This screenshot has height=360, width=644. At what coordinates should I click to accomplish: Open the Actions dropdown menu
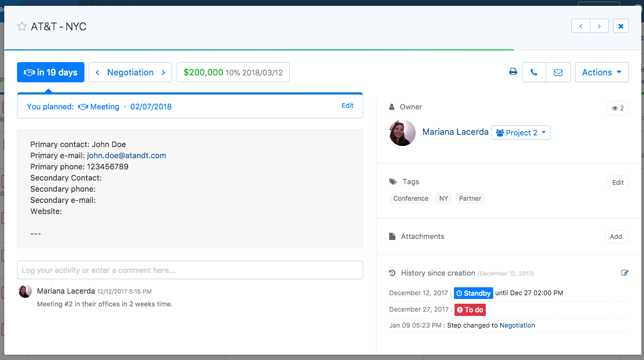tap(602, 73)
